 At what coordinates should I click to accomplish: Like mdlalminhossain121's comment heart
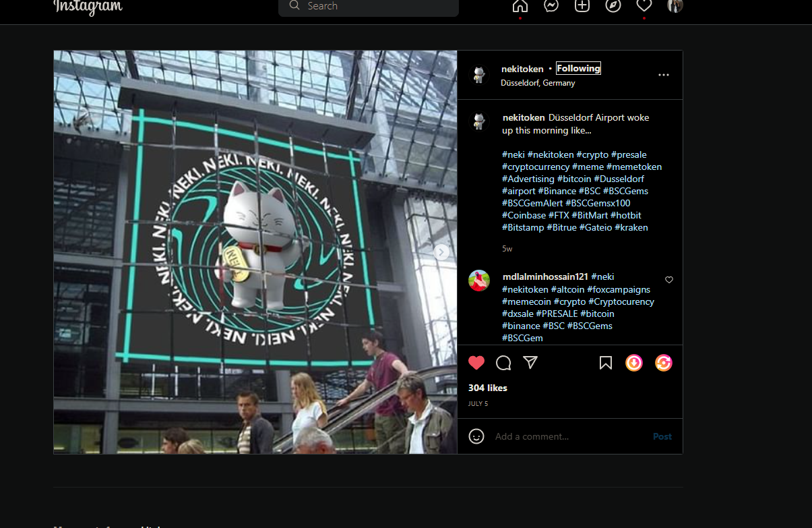coord(669,279)
